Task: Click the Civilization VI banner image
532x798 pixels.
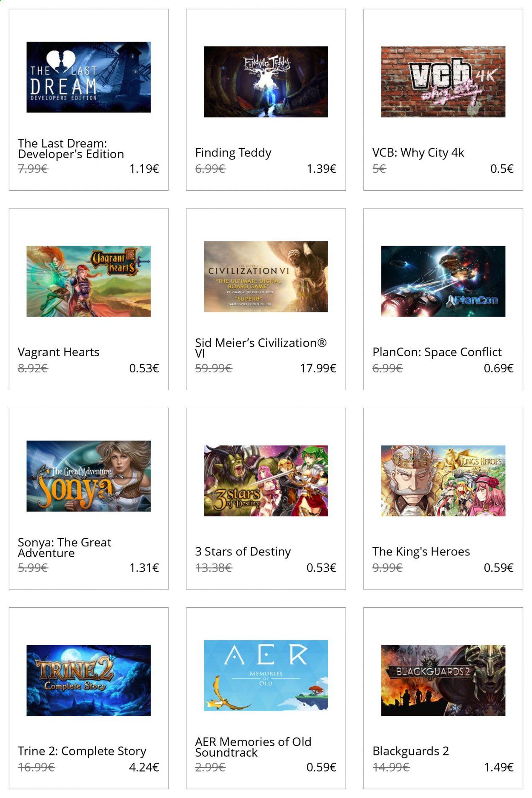Action: point(266,277)
